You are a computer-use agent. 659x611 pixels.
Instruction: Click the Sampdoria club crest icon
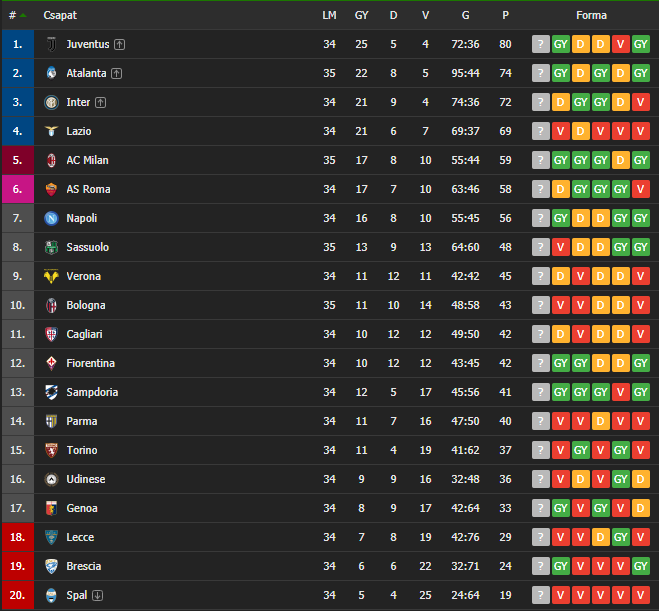[51, 392]
